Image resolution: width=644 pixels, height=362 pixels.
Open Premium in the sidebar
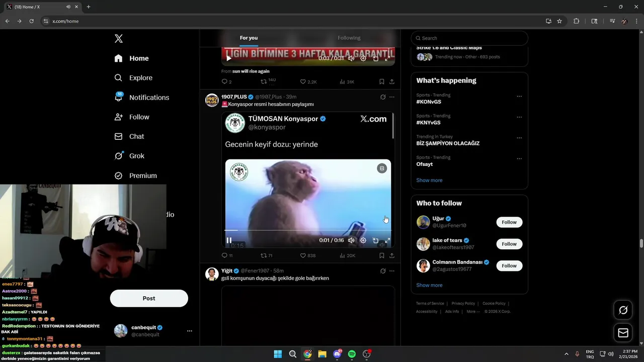pos(135,175)
